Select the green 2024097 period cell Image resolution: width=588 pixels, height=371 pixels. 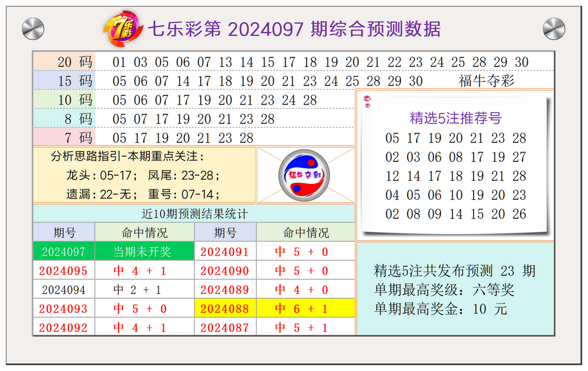point(64,251)
